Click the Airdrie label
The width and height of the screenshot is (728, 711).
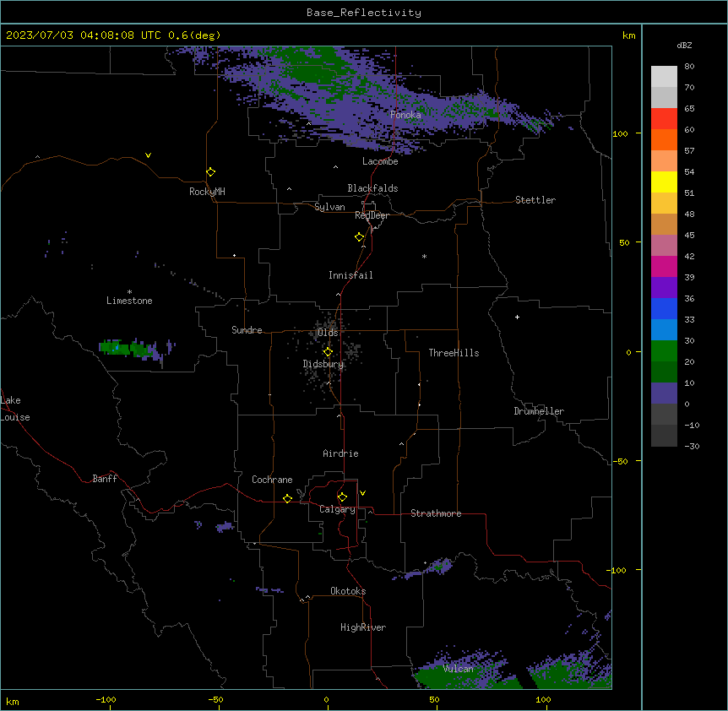pos(340,453)
